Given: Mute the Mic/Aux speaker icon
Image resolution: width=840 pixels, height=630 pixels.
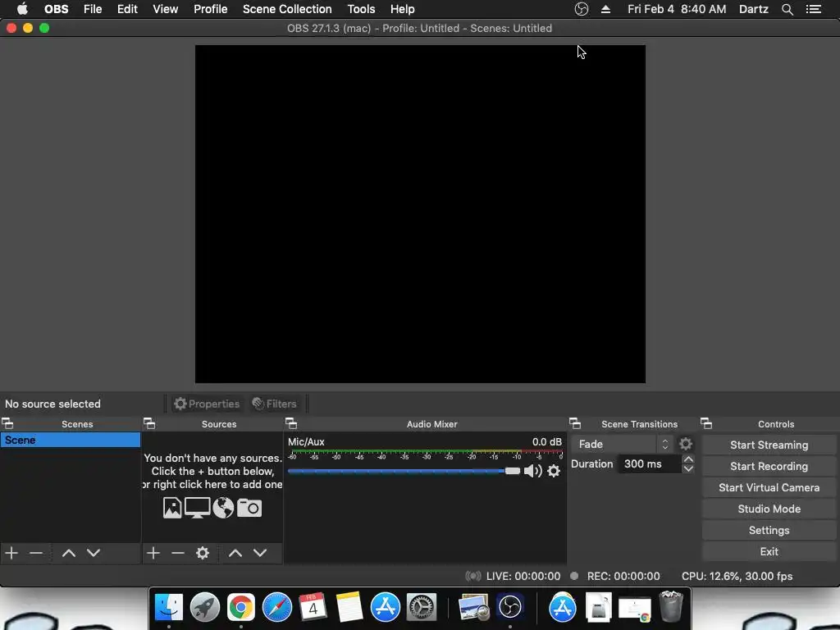Looking at the screenshot, I should (532, 471).
